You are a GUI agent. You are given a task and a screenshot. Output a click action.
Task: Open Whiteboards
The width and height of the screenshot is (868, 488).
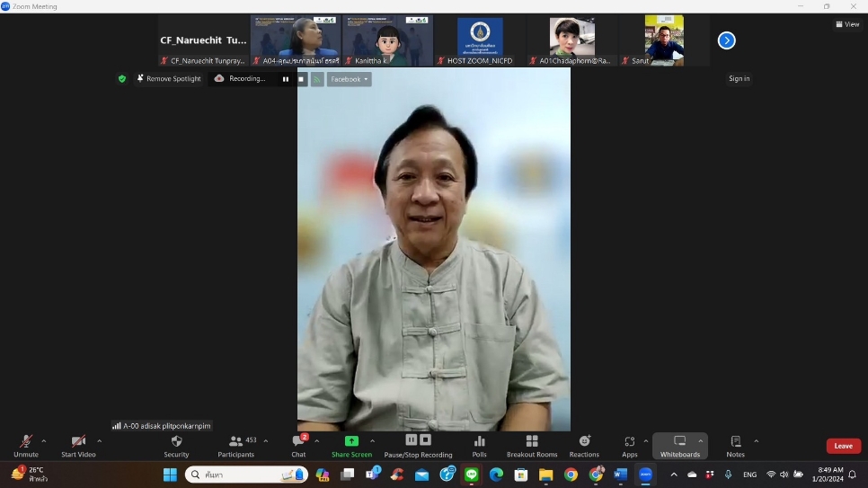pyautogui.click(x=680, y=446)
